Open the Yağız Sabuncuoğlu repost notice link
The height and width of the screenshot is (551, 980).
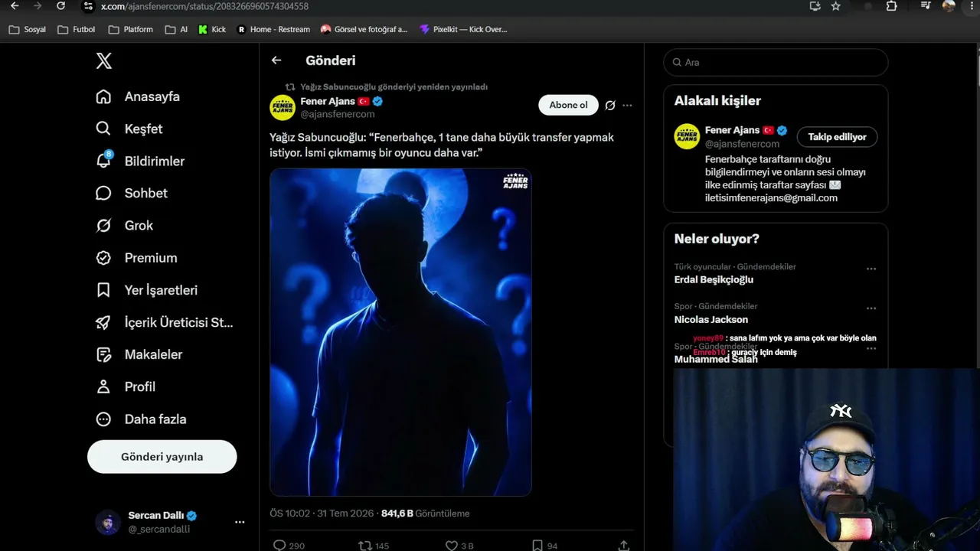pos(394,87)
